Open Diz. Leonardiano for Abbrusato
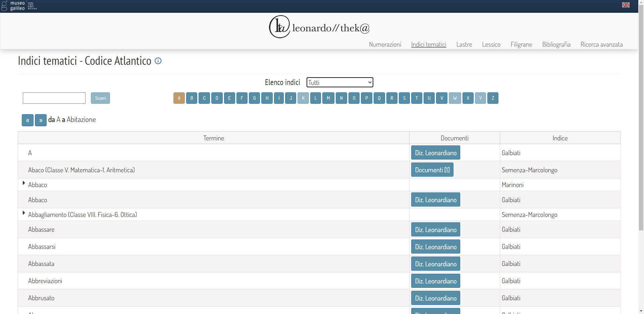 click(x=436, y=298)
